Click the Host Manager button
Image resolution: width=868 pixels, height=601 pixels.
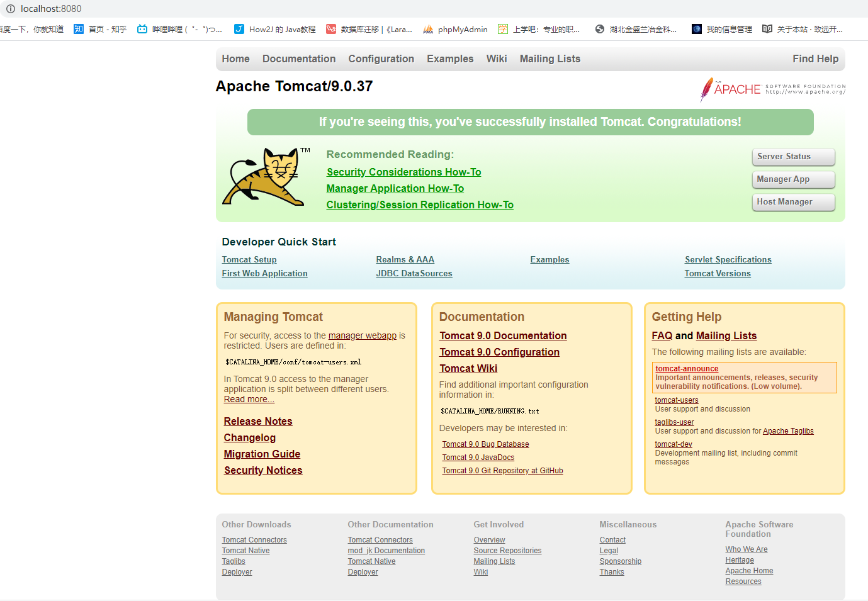[x=793, y=202]
